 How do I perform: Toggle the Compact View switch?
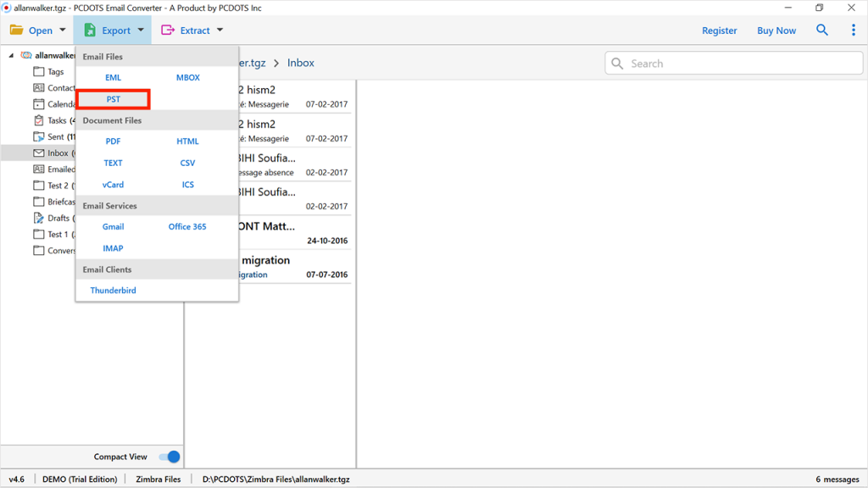pos(170,457)
